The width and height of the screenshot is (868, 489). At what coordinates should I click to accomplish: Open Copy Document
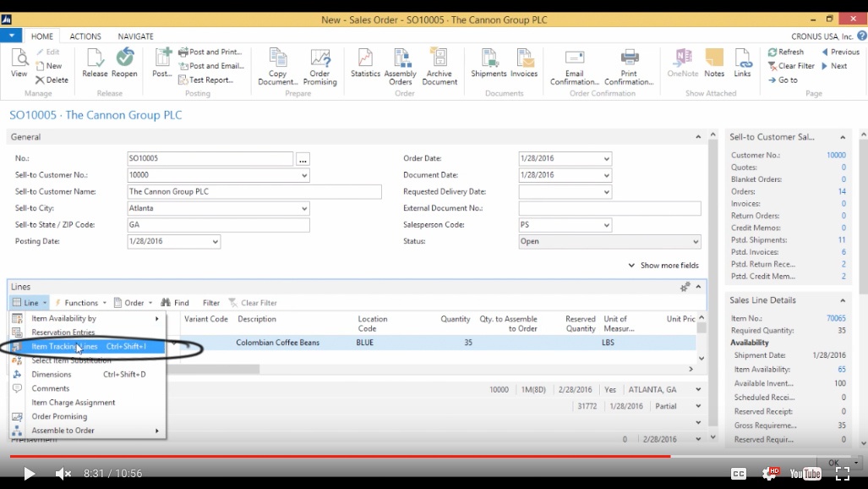(x=278, y=67)
